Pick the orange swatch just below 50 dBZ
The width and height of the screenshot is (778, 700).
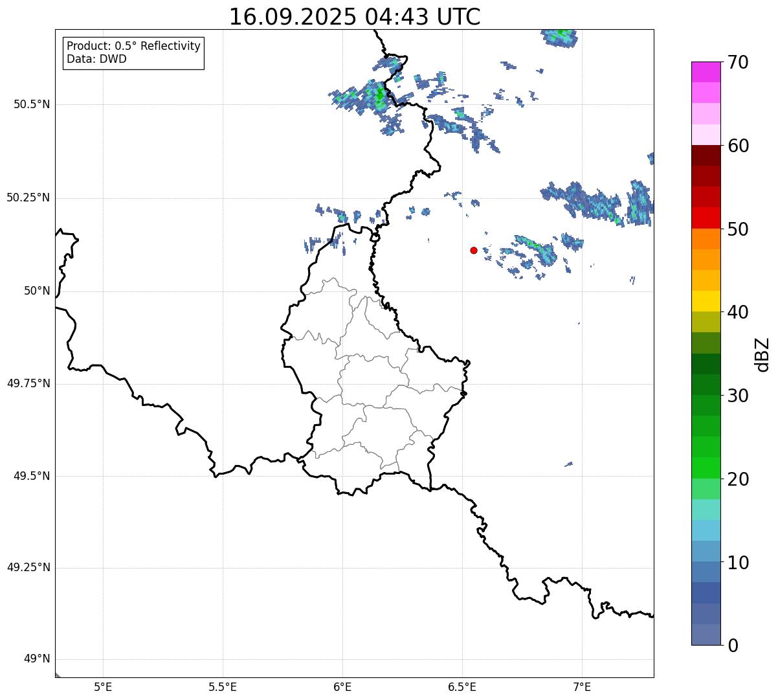tap(706, 239)
